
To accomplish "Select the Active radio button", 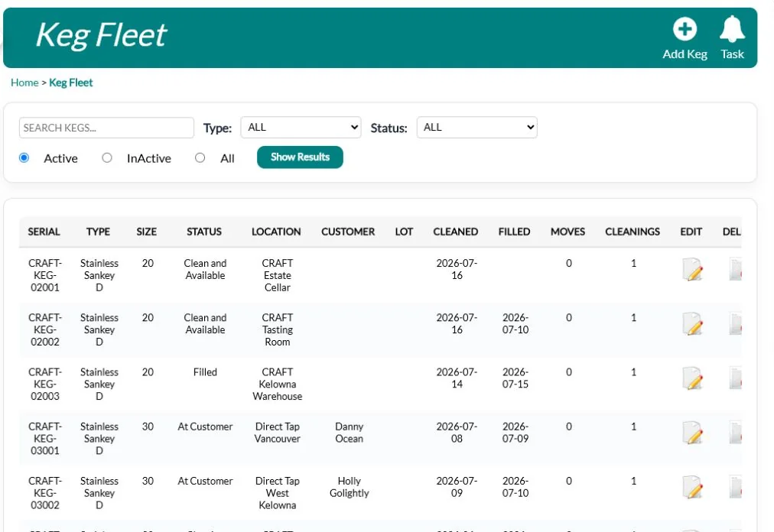I will pos(24,158).
